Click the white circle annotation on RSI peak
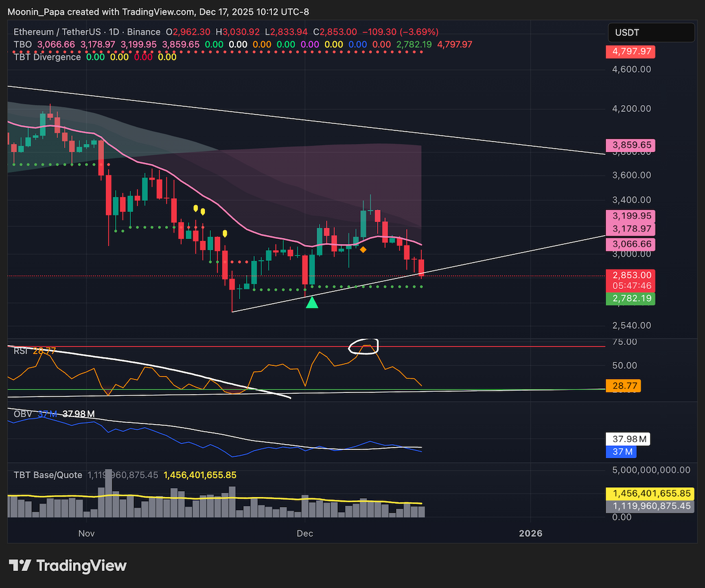 point(364,347)
